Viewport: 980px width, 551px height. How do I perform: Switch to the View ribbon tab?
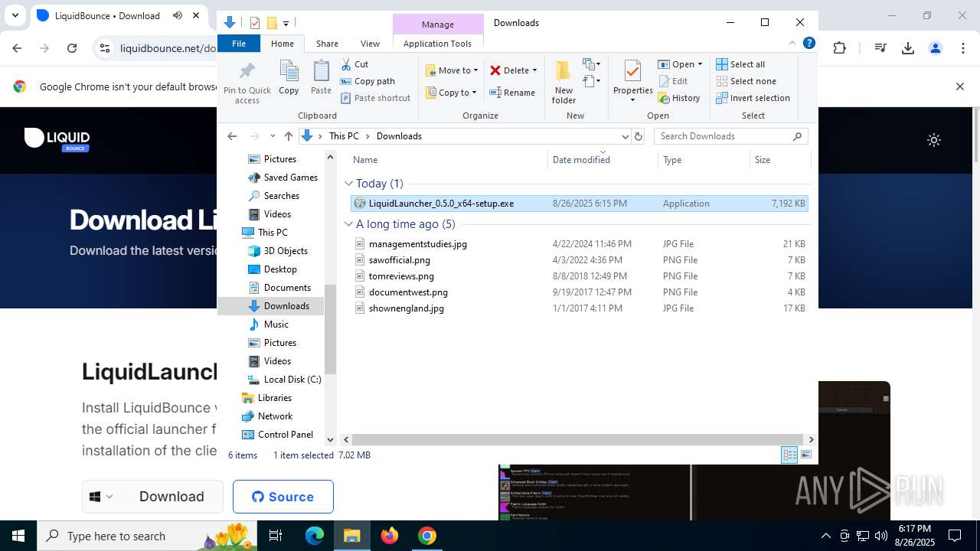click(x=370, y=44)
